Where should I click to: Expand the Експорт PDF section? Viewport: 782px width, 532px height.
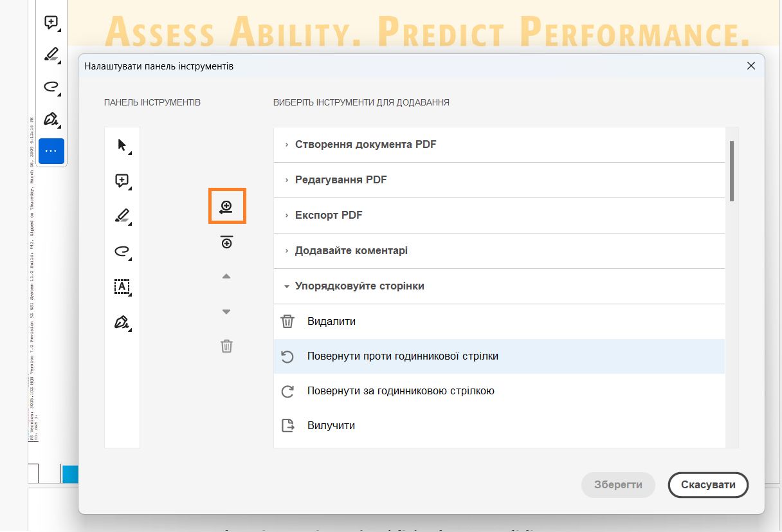pyautogui.click(x=329, y=215)
